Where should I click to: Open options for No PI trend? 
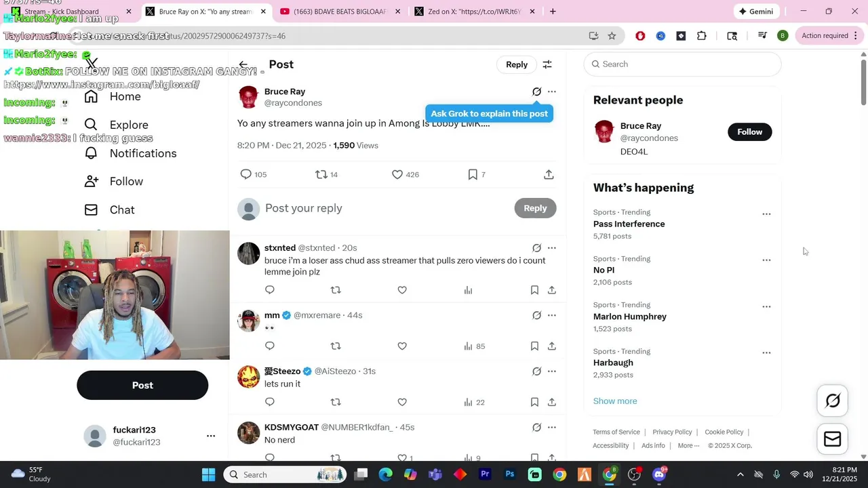coord(766,260)
